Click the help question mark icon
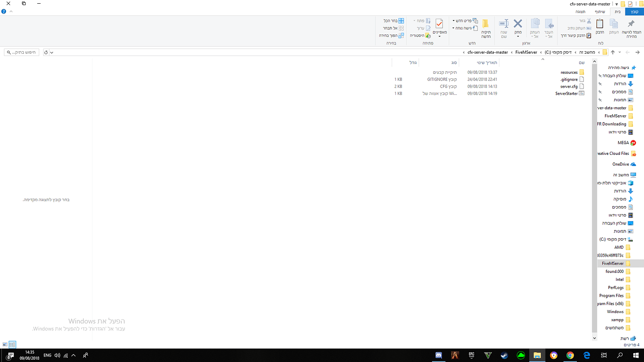 (4, 11)
